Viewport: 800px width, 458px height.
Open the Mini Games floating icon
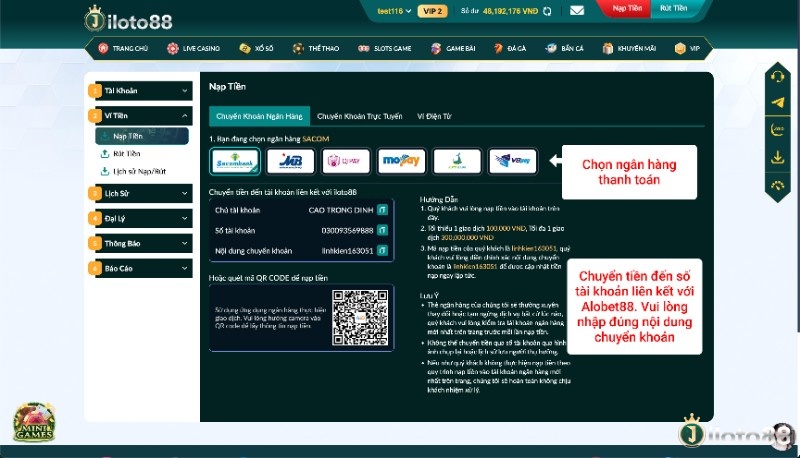pyautogui.click(x=34, y=422)
